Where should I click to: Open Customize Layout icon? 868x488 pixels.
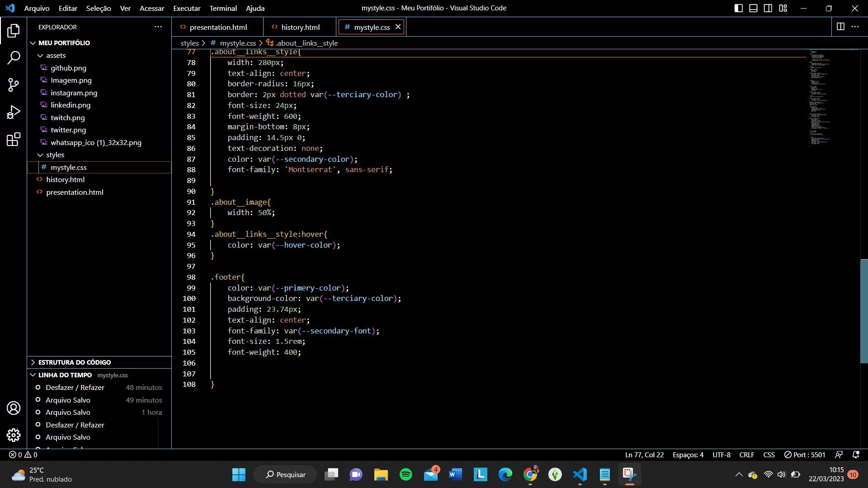(x=783, y=8)
